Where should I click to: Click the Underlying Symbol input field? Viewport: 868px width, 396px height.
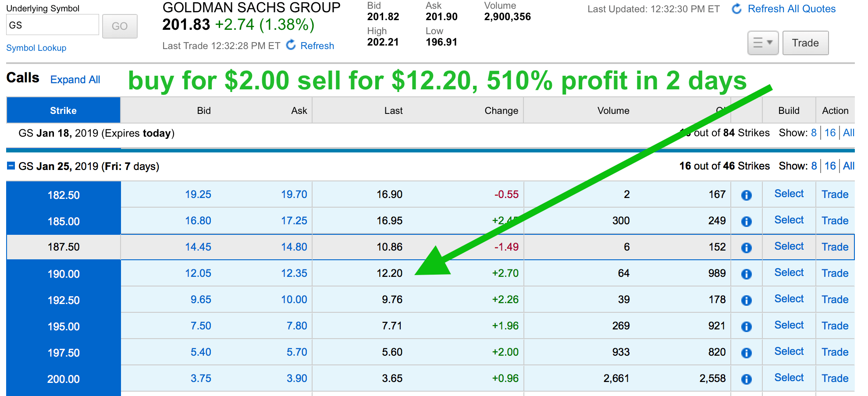[53, 25]
